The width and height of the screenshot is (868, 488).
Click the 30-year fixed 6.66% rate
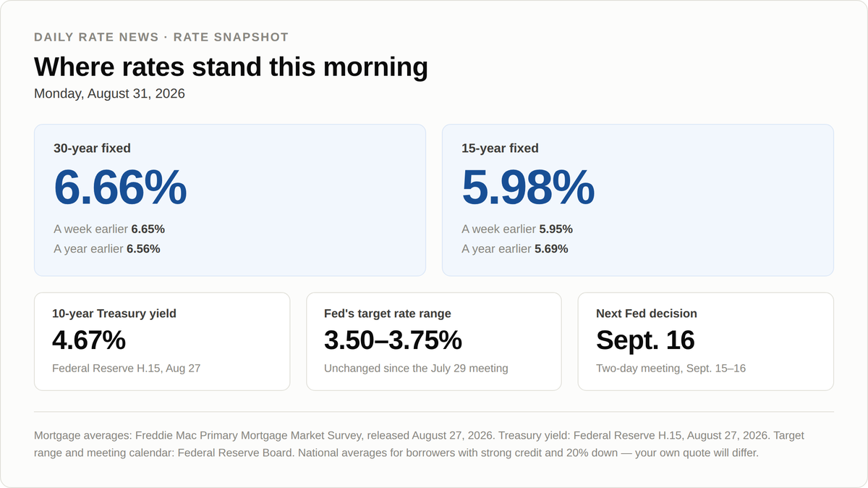pyautogui.click(x=120, y=188)
